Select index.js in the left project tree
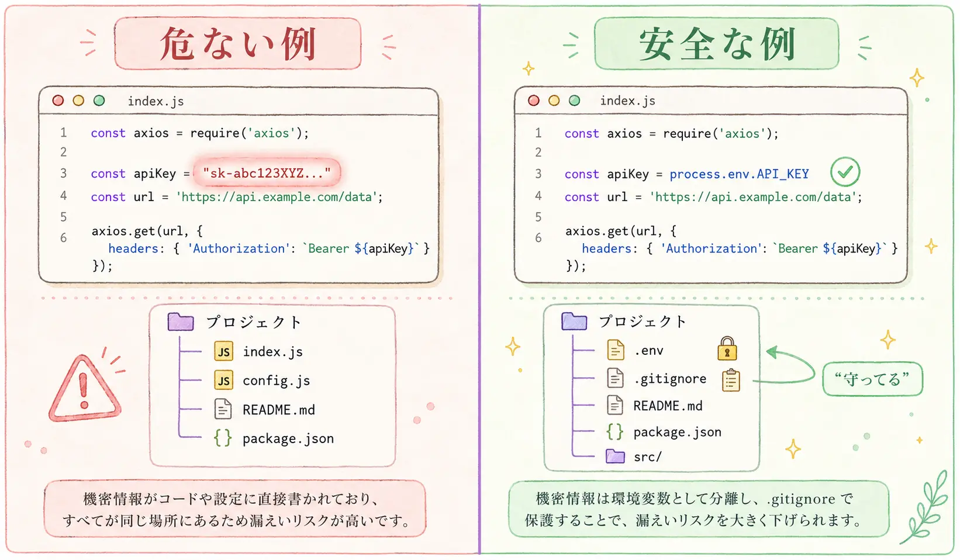 [x=272, y=352]
